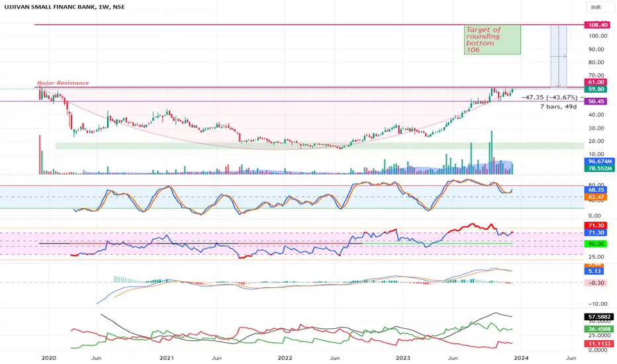This screenshot has width=617, height=364.
Task: Select the -47.35 (-43.67%) measurement label
Action: (549, 97)
